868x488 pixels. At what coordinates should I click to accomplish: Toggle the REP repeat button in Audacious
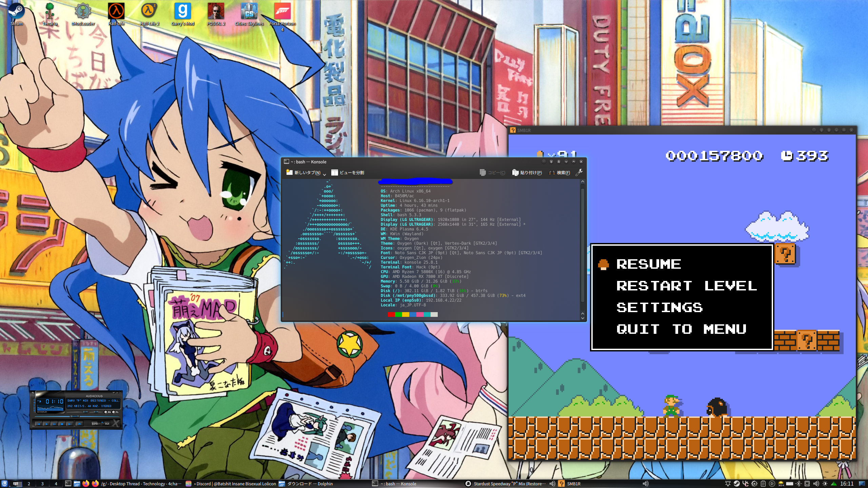click(x=106, y=424)
